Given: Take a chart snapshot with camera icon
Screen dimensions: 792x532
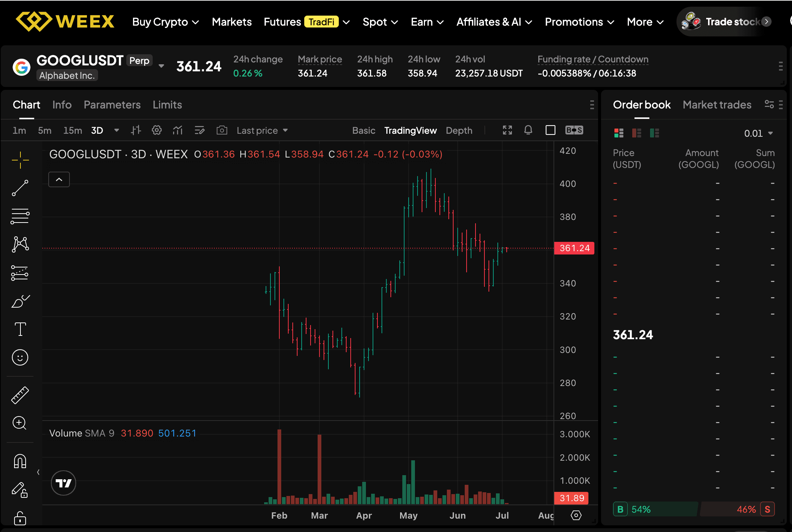Looking at the screenshot, I should (x=222, y=130).
